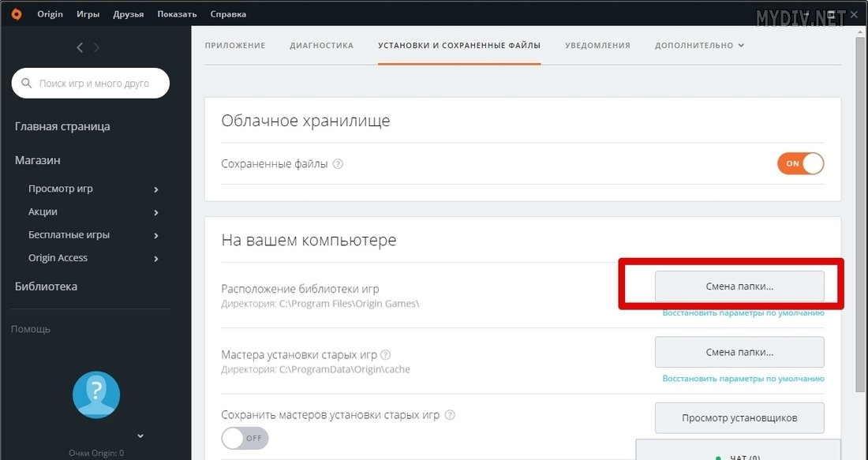Image resolution: width=868 pixels, height=460 pixels.
Task: Click the search magnifier icon
Action: 27,84
